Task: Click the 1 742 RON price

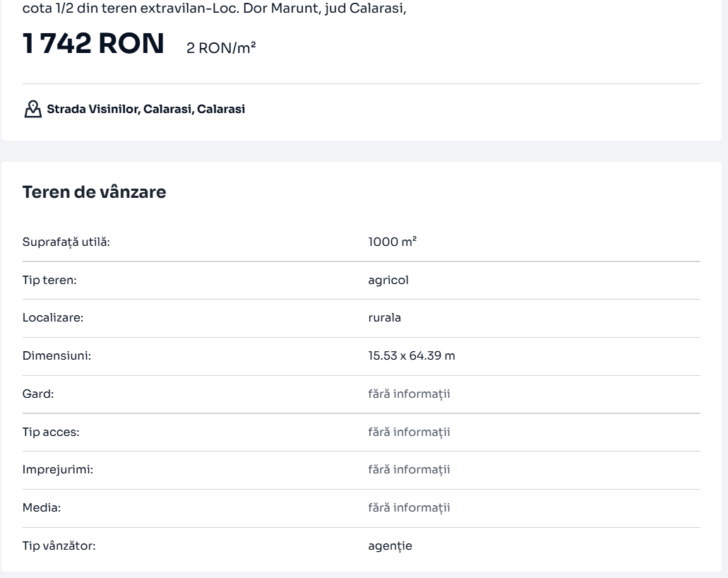Action: tap(93, 45)
